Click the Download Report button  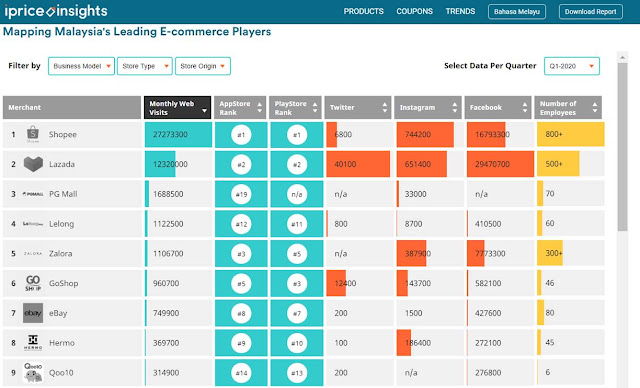[590, 11]
